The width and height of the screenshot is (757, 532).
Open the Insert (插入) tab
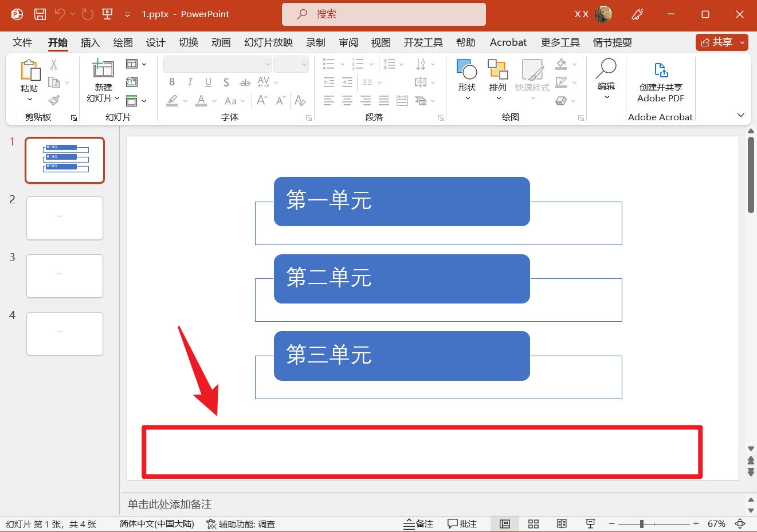[90, 42]
